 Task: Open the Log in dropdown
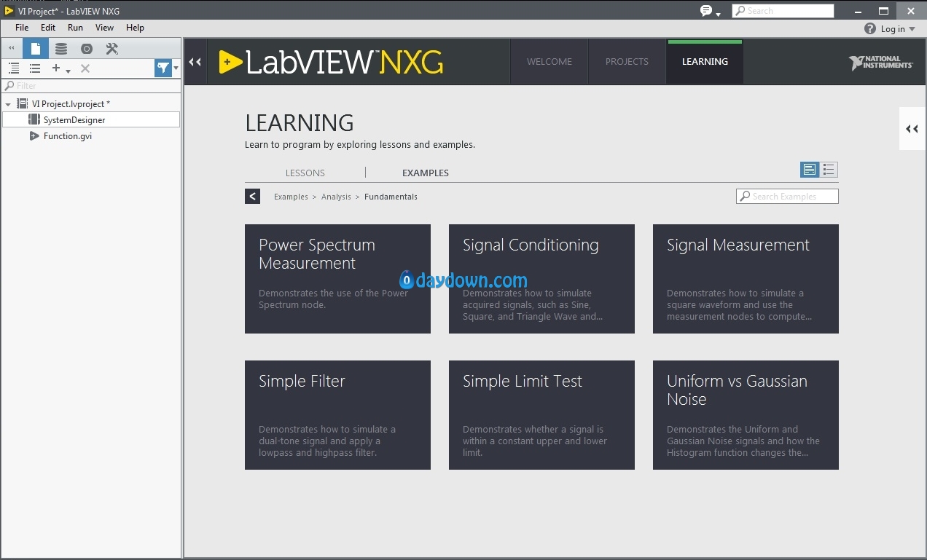(898, 29)
